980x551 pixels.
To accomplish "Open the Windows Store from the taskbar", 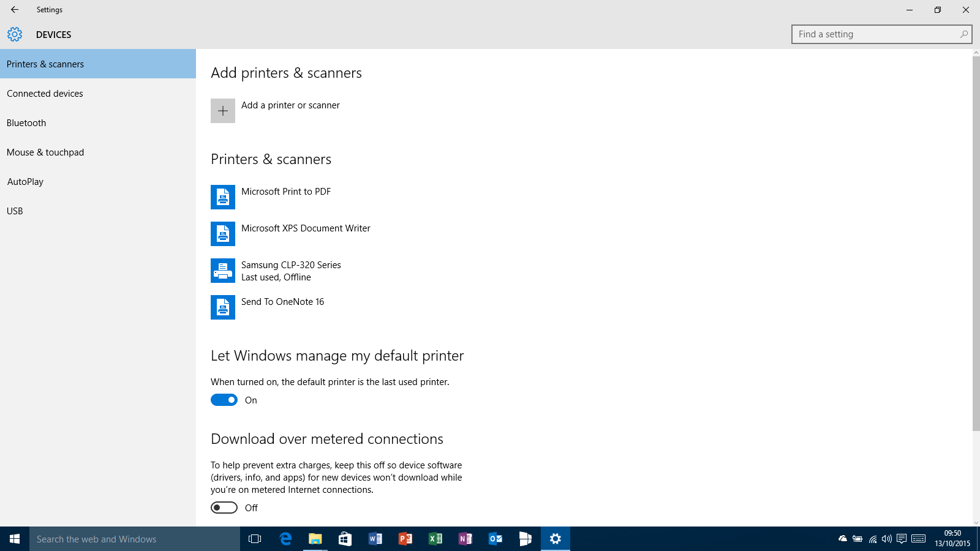I will [x=345, y=539].
